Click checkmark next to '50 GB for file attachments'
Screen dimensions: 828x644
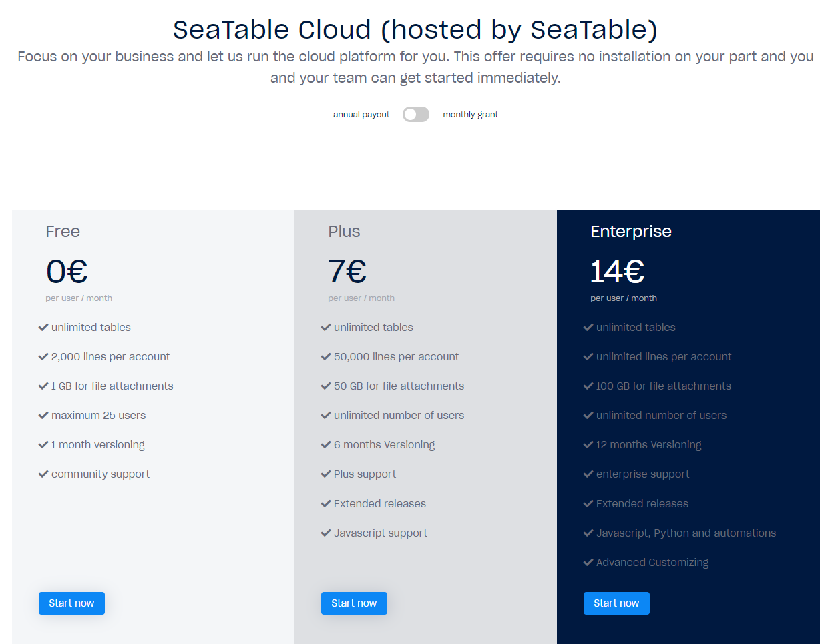coord(326,386)
